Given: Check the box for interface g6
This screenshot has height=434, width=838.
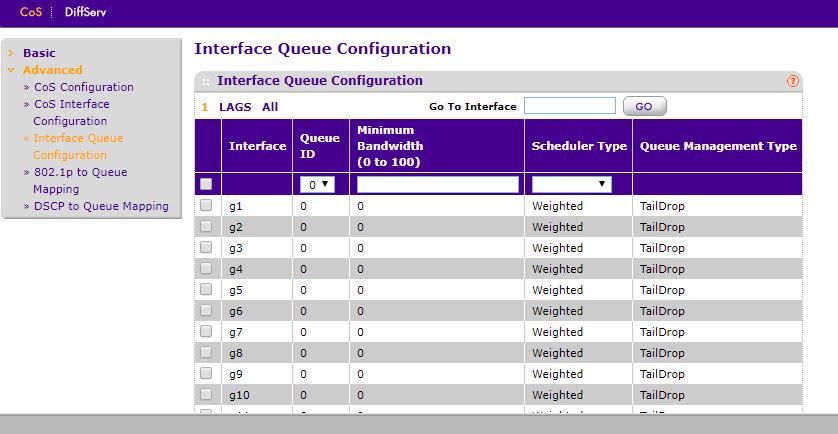Looking at the screenshot, I should point(206,310).
